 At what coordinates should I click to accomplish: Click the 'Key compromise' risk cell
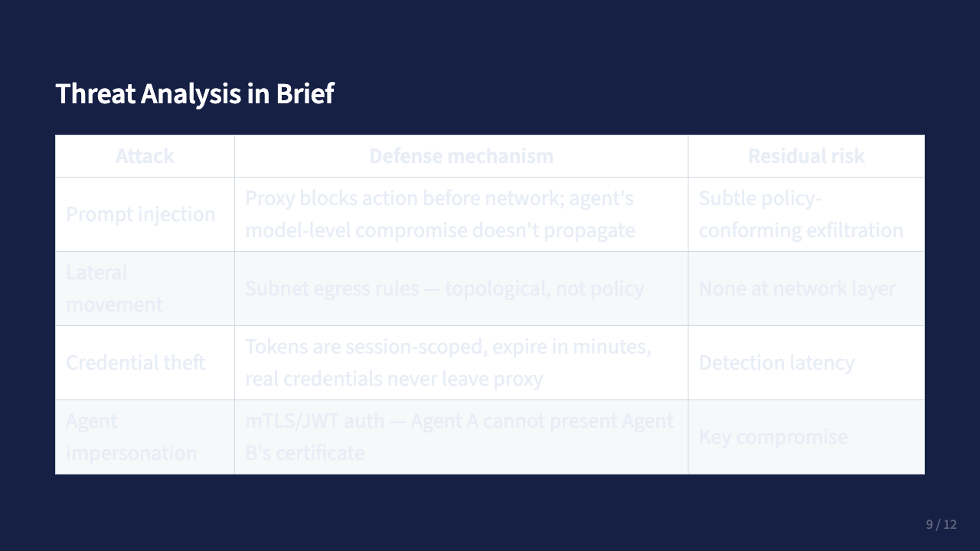coord(773,437)
